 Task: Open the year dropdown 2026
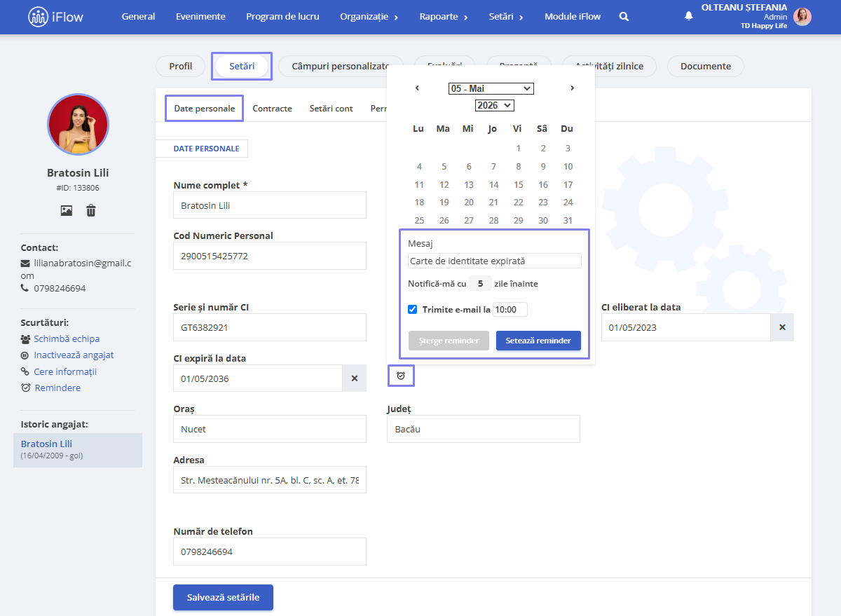point(495,105)
